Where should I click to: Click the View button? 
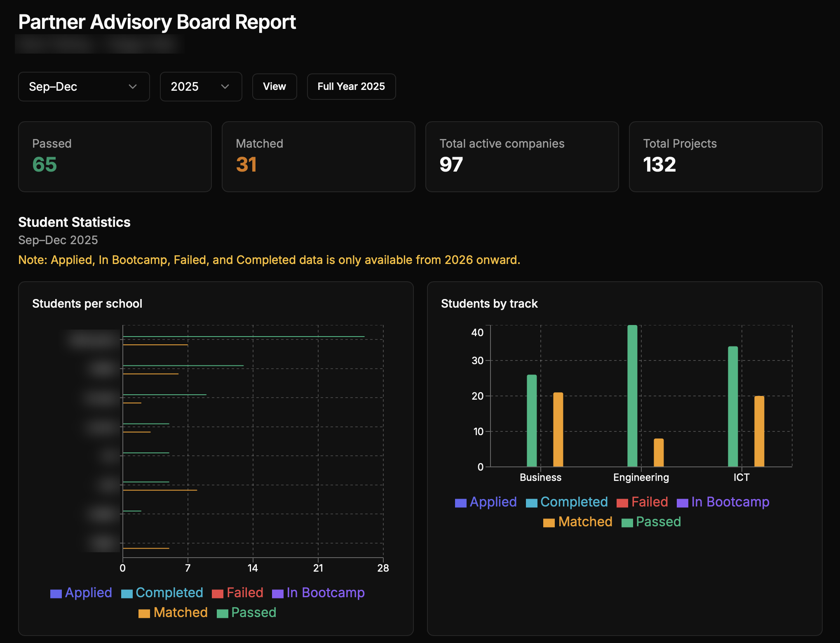click(275, 87)
